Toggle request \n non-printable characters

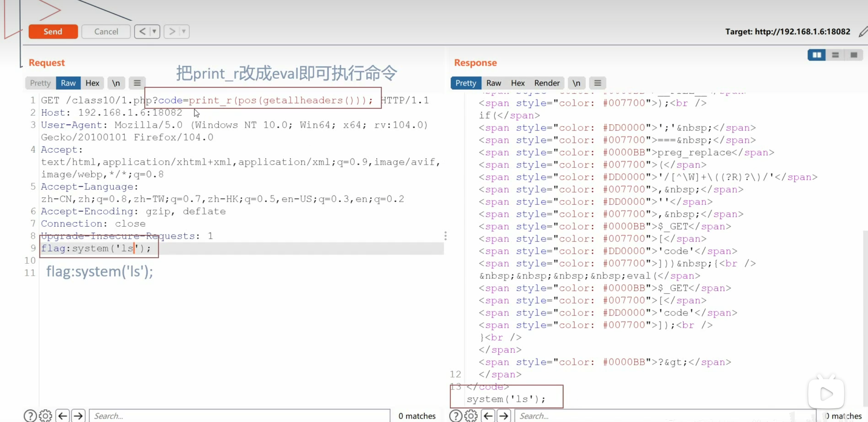pyautogui.click(x=116, y=83)
